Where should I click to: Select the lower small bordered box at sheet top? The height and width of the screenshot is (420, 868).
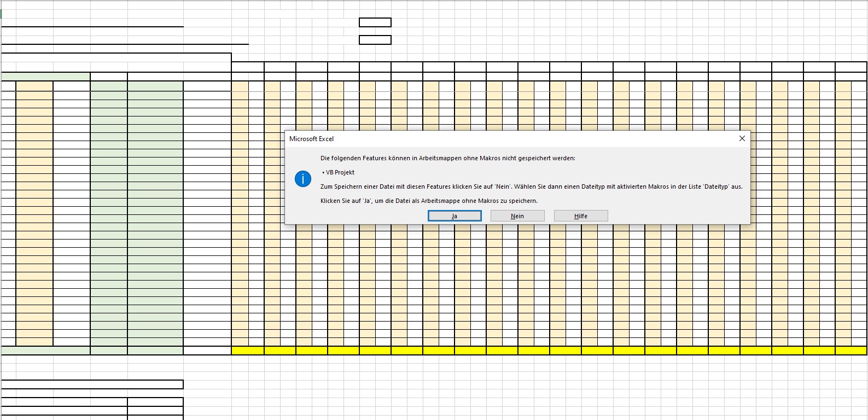[x=375, y=40]
